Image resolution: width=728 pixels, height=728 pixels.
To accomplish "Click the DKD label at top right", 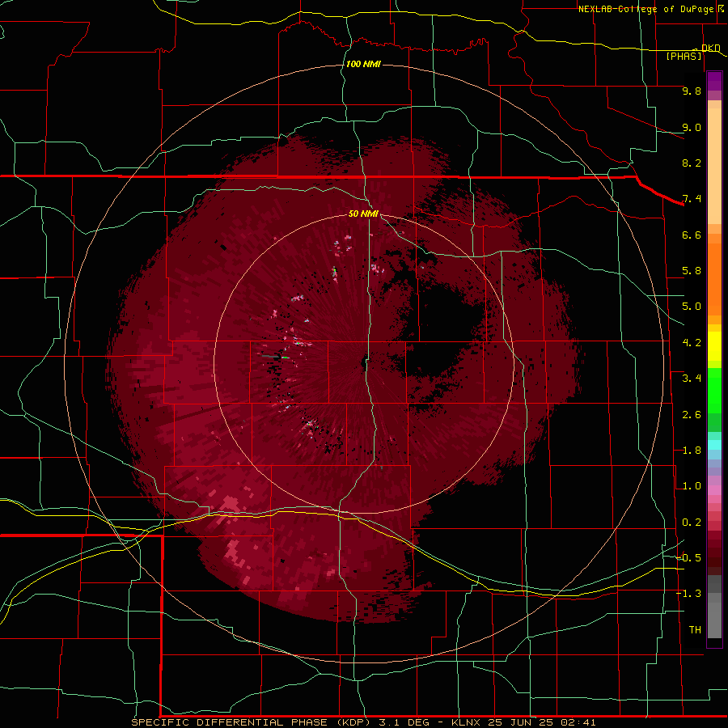I will click(x=711, y=48).
